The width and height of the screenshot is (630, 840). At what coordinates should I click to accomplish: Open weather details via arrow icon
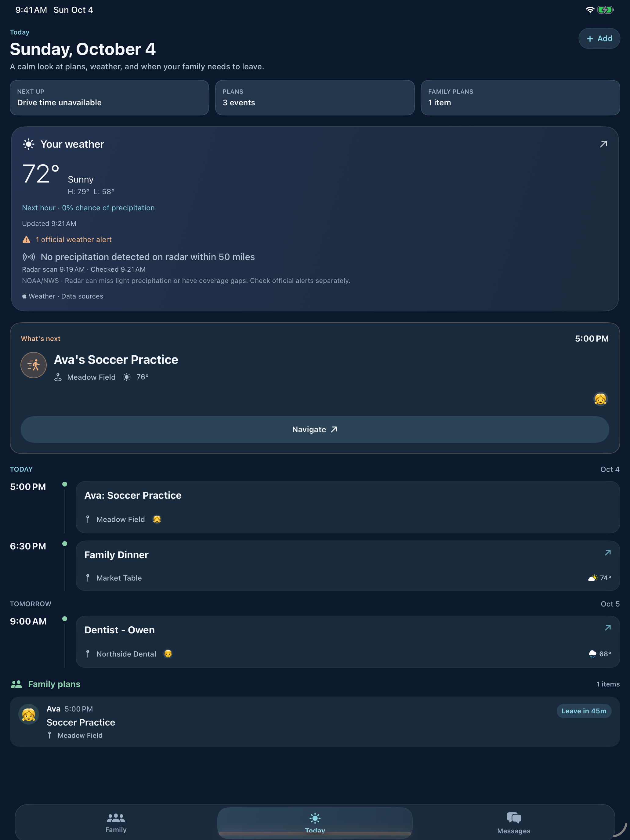click(603, 144)
